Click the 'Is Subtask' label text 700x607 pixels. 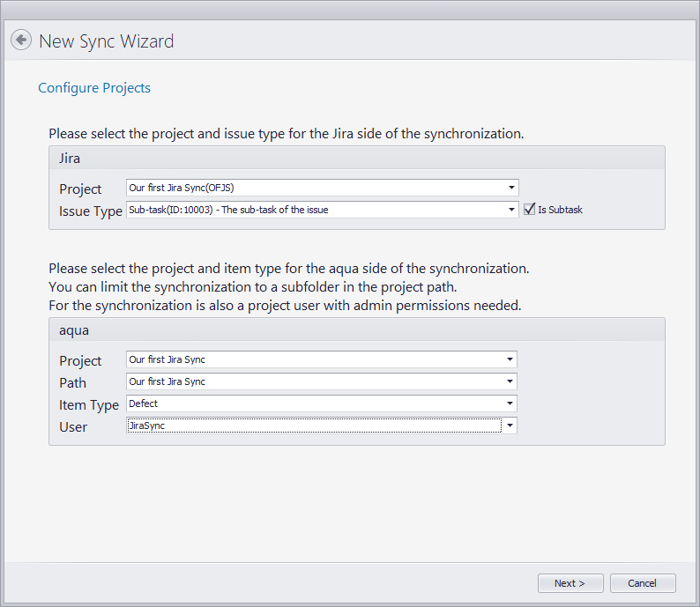(x=560, y=210)
